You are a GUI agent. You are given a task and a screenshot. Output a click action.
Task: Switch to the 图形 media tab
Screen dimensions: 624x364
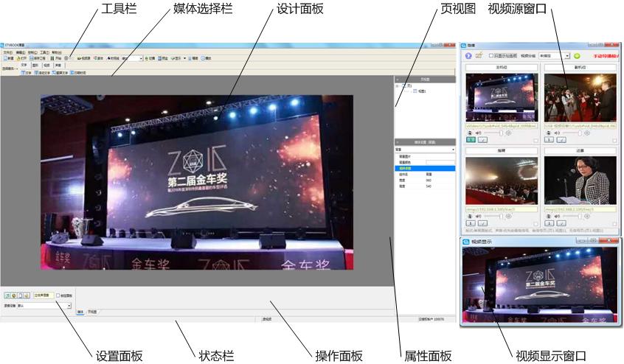[x=37, y=65]
